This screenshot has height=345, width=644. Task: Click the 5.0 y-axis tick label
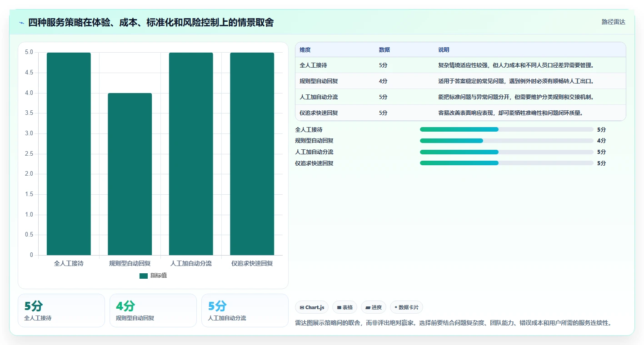click(29, 52)
